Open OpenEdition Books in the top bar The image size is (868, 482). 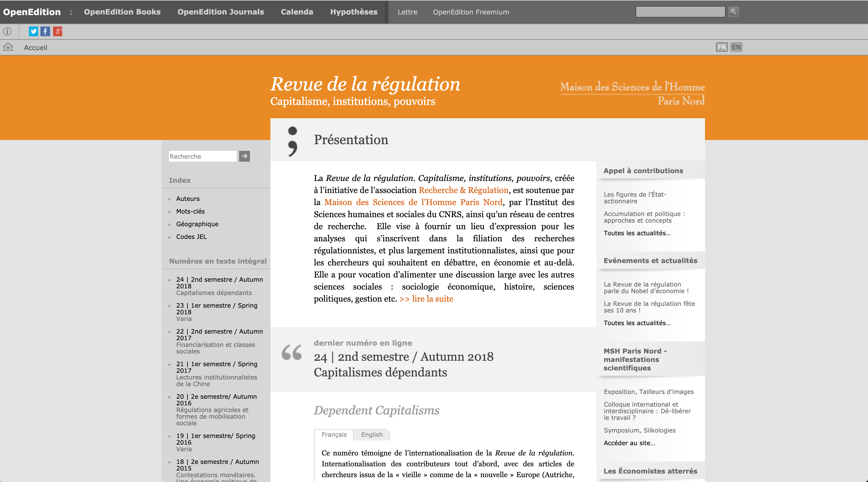point(122,12)
